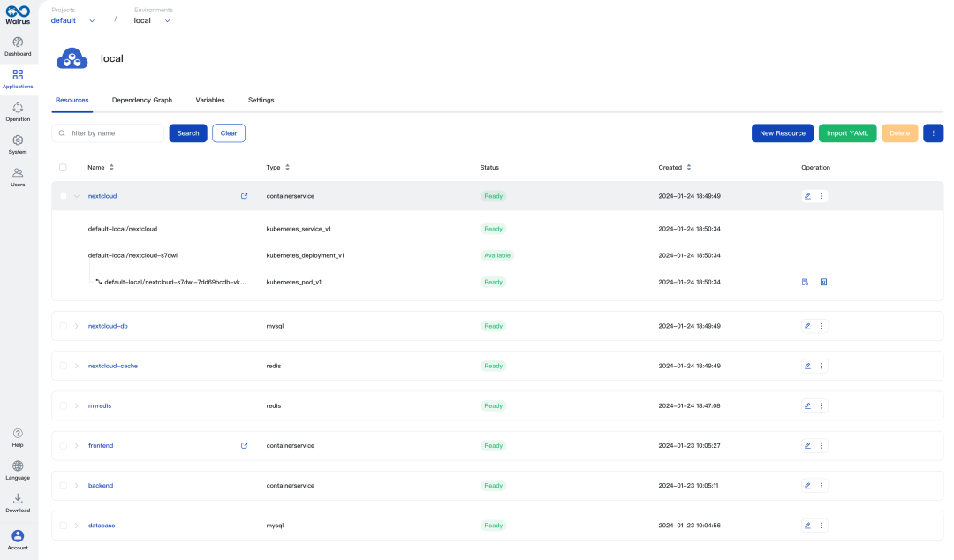The image size is (954, 560).
Task: Expand the nextcloud-cache row
Action: [x=77, y=366]
